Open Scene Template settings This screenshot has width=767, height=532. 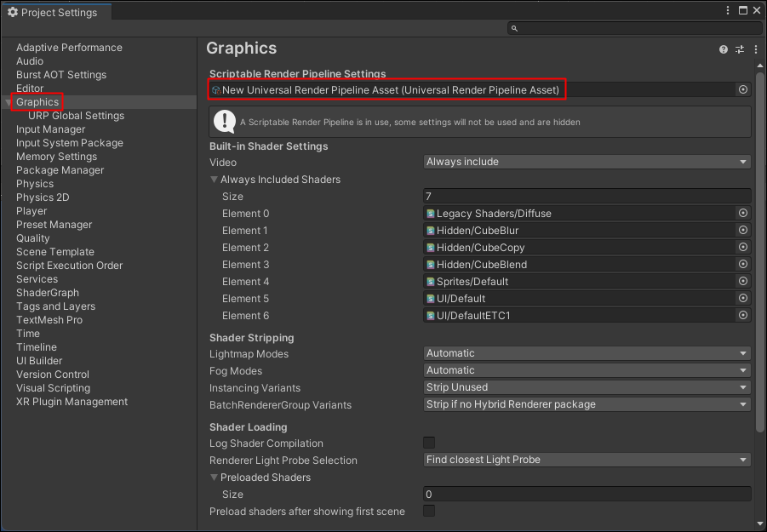(55, 252)
